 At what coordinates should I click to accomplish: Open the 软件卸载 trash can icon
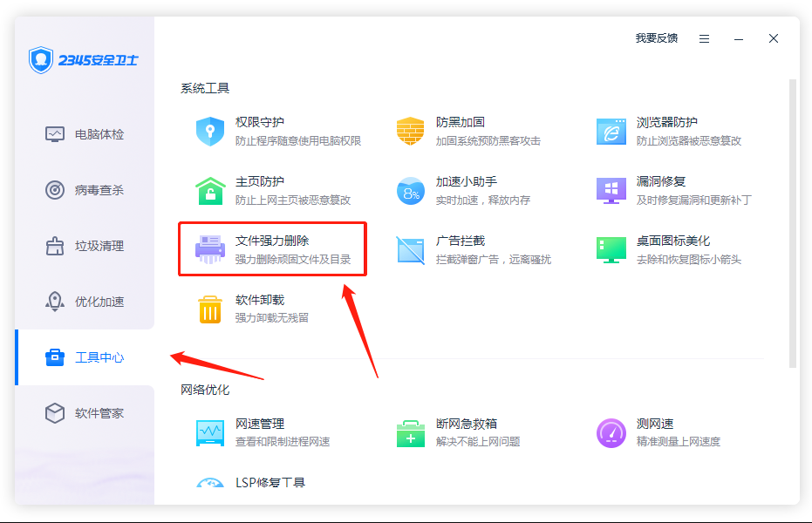click(210, 309)
